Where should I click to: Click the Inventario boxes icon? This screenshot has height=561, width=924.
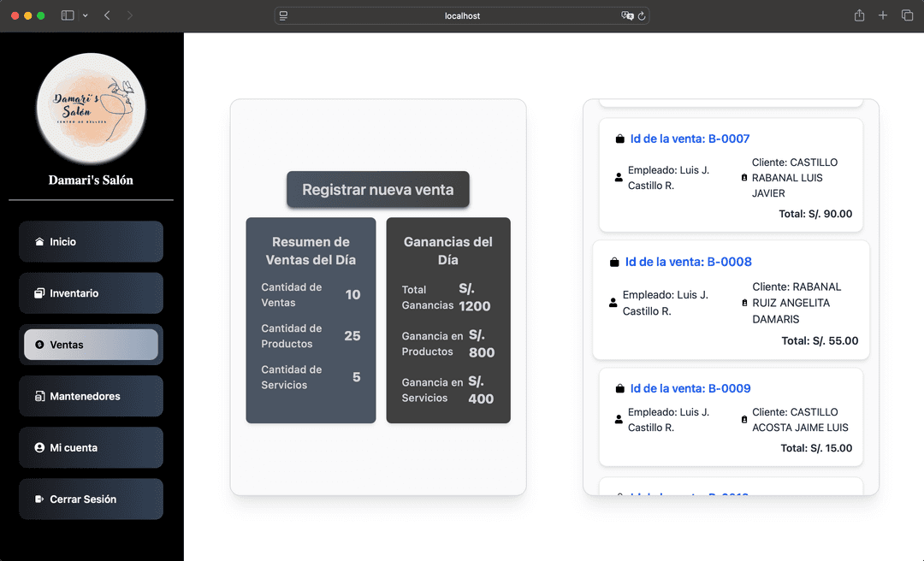(x=39, y=293)
